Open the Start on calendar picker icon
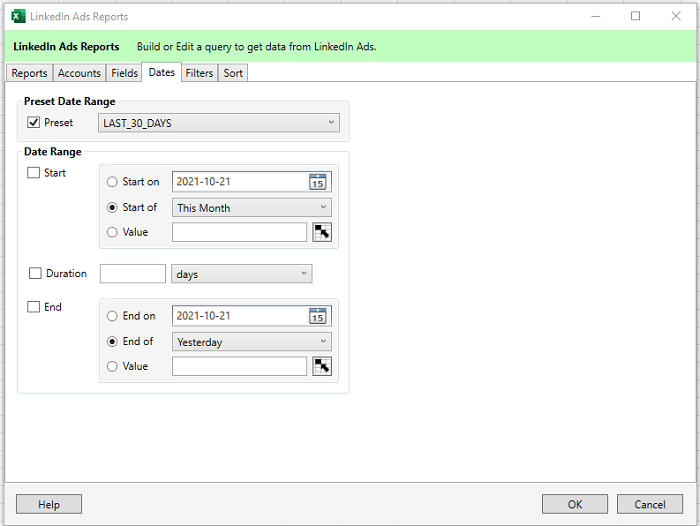The image size is (700, 526). (317, 182)
